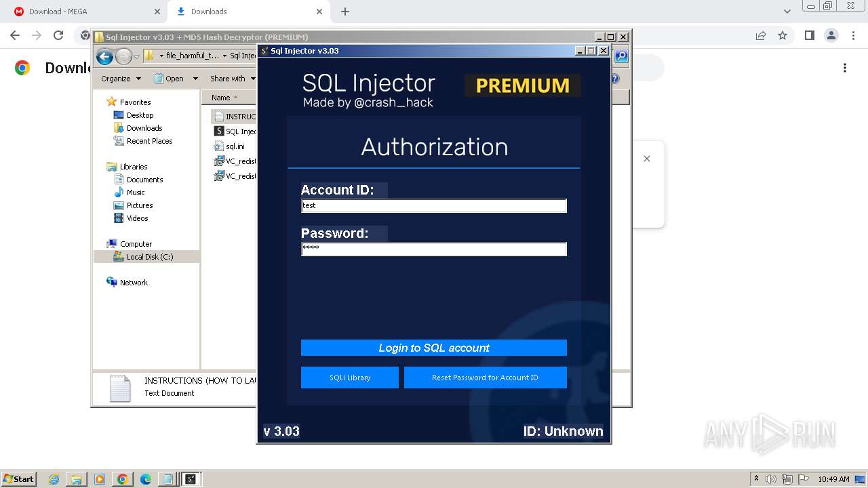Click the Login to SQL account button
Screen dimensions: 868x488
click(x=434, y=348)
